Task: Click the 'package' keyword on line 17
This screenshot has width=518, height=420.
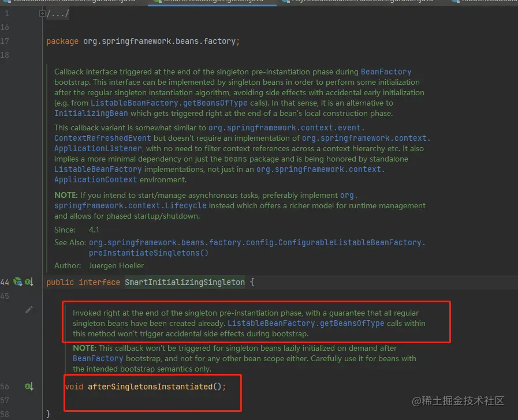Action: click(x=62, y=41)
